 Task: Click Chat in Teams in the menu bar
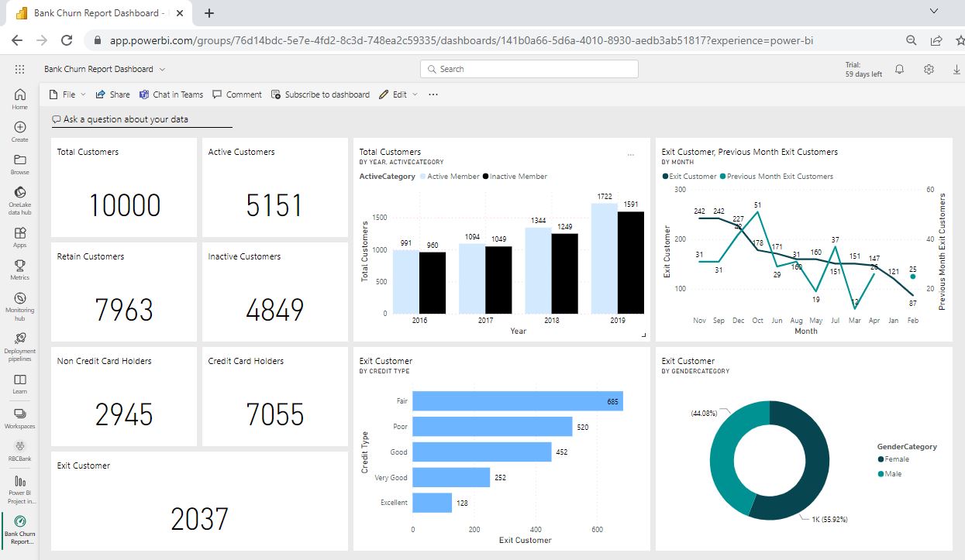[x=171, y=94]
